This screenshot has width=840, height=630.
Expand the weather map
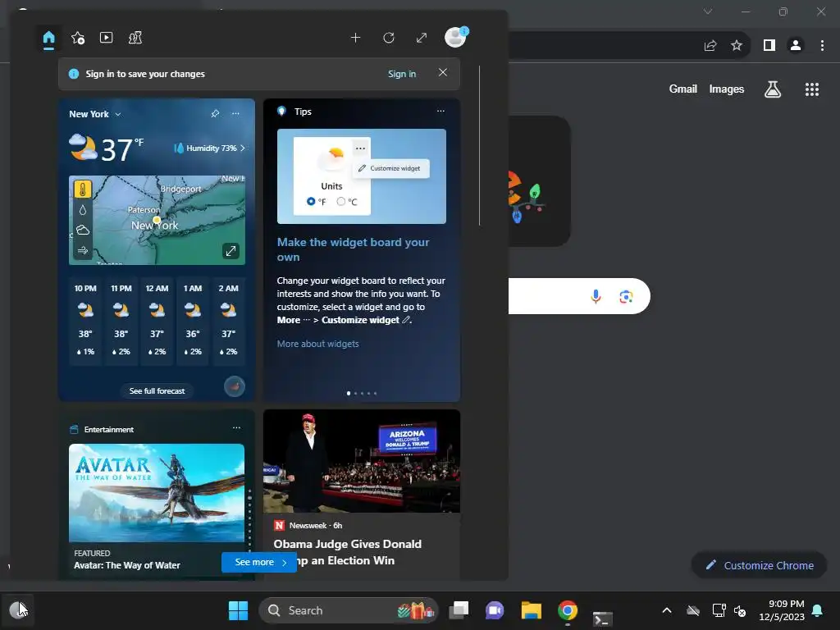point(231,251)
